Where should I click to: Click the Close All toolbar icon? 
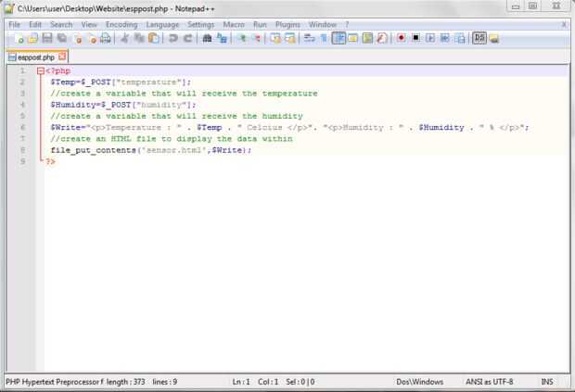[x=92, y=38]
